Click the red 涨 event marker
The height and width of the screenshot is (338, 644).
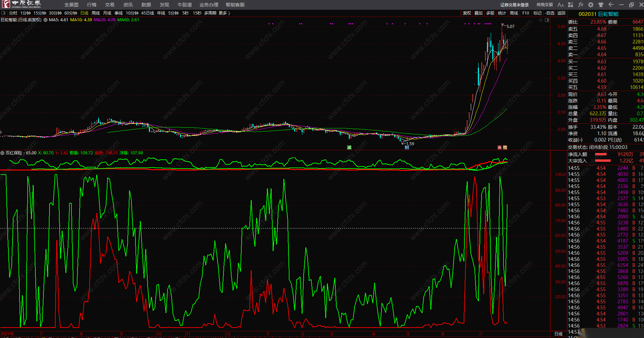click(x=499, y=148)
